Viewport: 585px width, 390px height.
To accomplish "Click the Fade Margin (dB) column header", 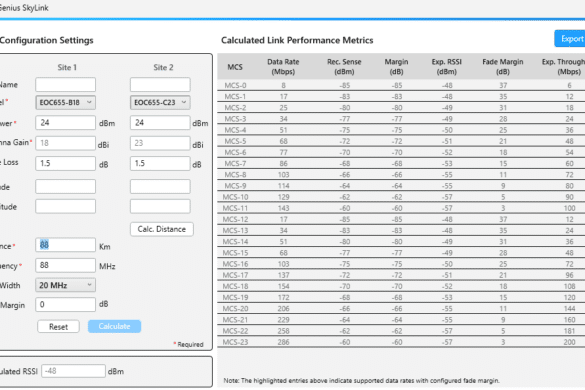I will pyautogui.click(x=503, y=67).
